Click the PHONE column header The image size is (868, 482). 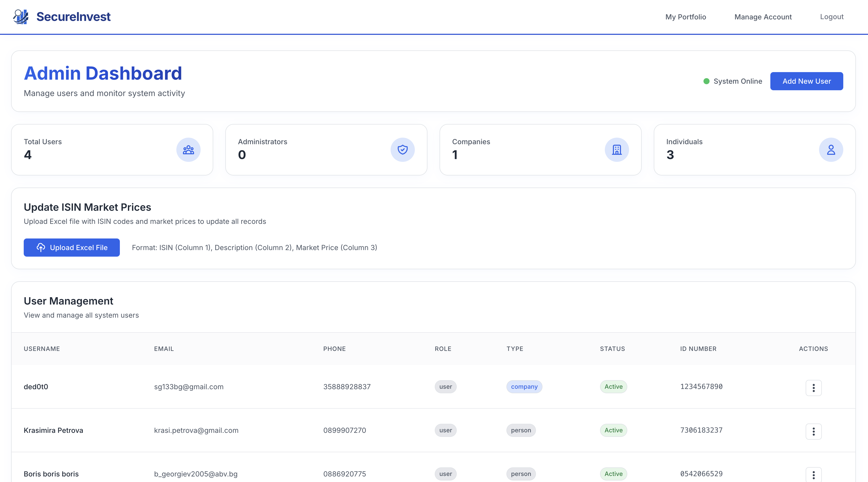[x=334, y=349]
